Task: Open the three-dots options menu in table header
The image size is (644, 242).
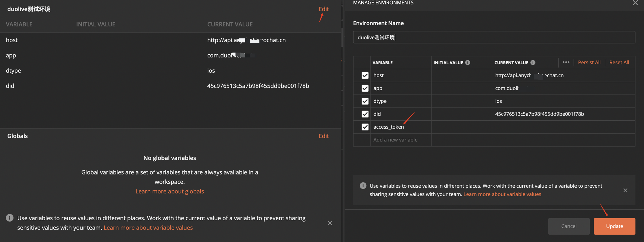Action: coord(566,62)
